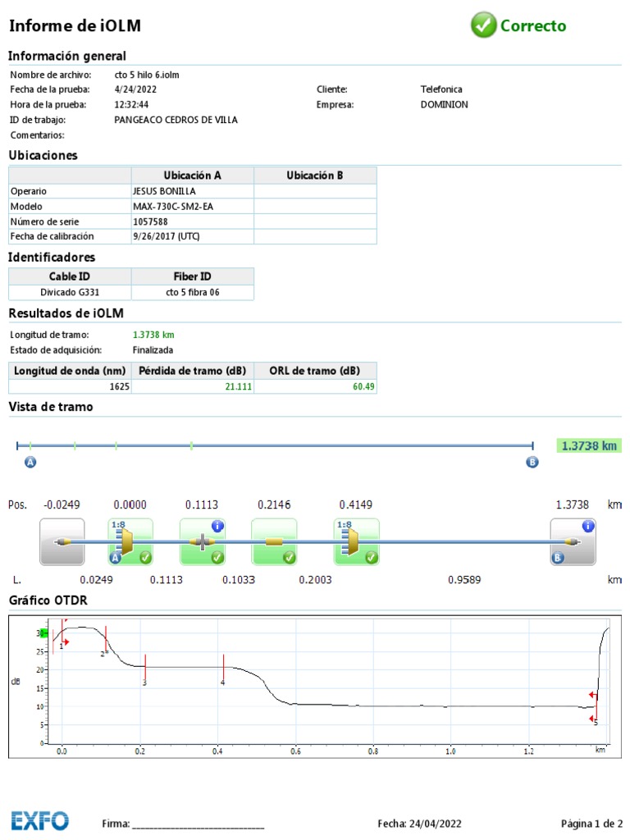The height and width of the screenshot is (840, 630).
Task: Click OTDR event marker 3 on the graph
Action: click(145, 669)
